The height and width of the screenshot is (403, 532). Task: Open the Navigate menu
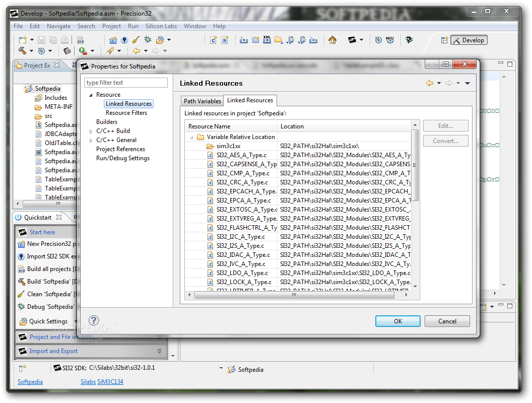pyautogui.click(x=59, y=26)
